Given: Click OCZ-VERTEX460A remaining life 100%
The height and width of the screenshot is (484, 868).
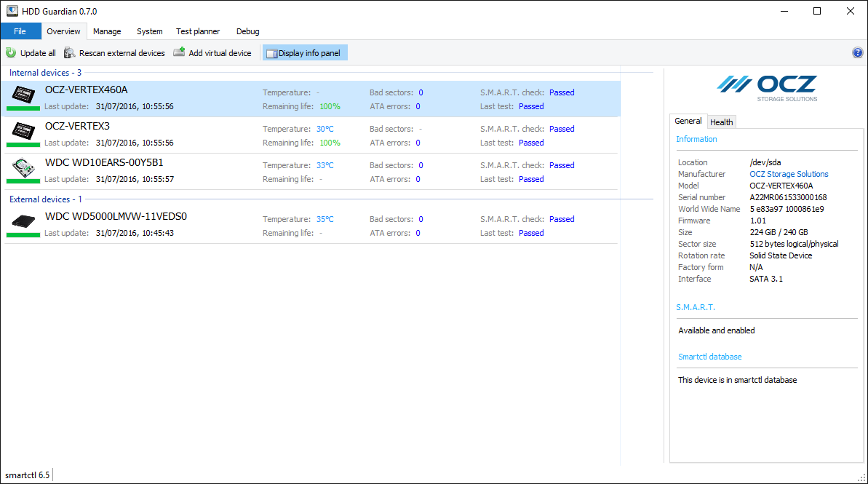Looking at the screenshot, I should [x=330, y=106].
